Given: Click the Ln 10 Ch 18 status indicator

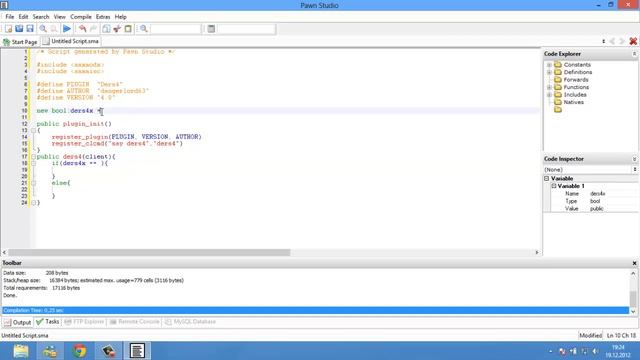Looking at the screenshot, I should (621, 336).
